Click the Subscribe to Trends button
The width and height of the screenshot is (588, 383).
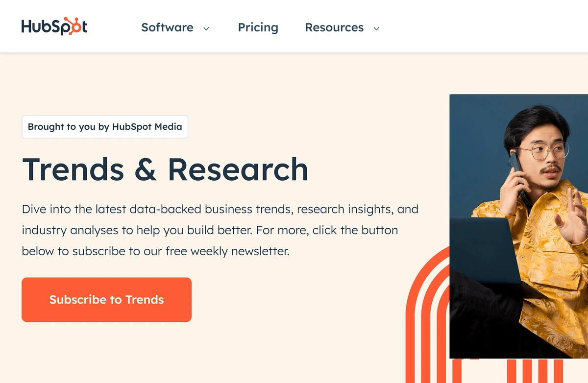point(106,300)
